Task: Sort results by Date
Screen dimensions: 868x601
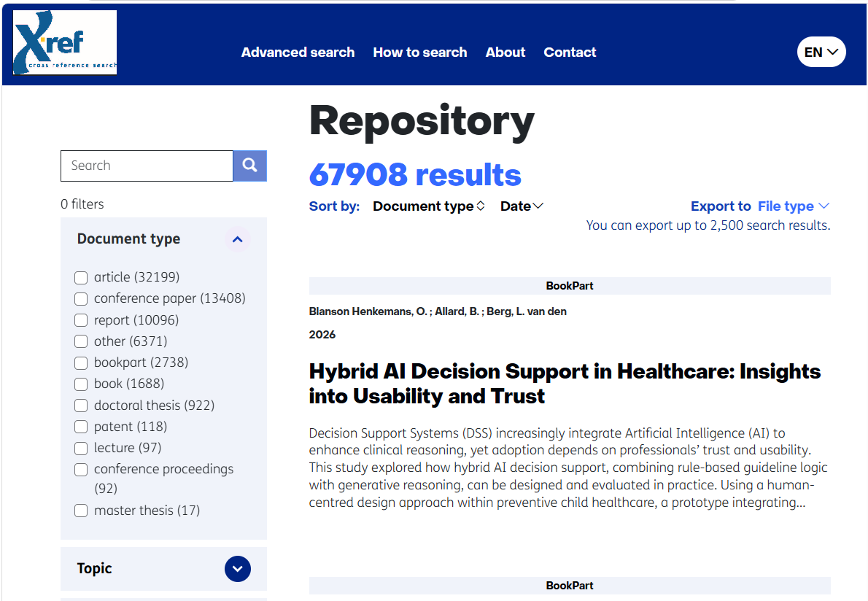Action: click(x=522, y=206)
